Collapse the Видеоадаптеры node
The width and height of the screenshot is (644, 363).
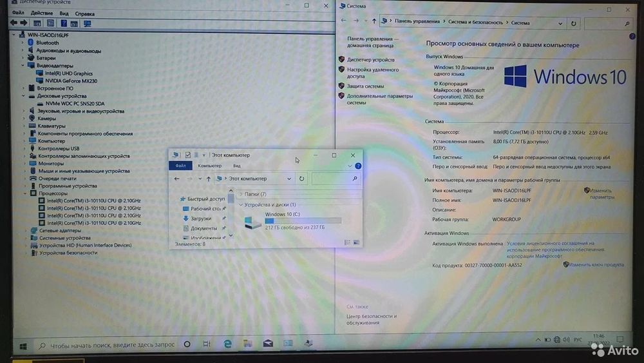[23, 65]
